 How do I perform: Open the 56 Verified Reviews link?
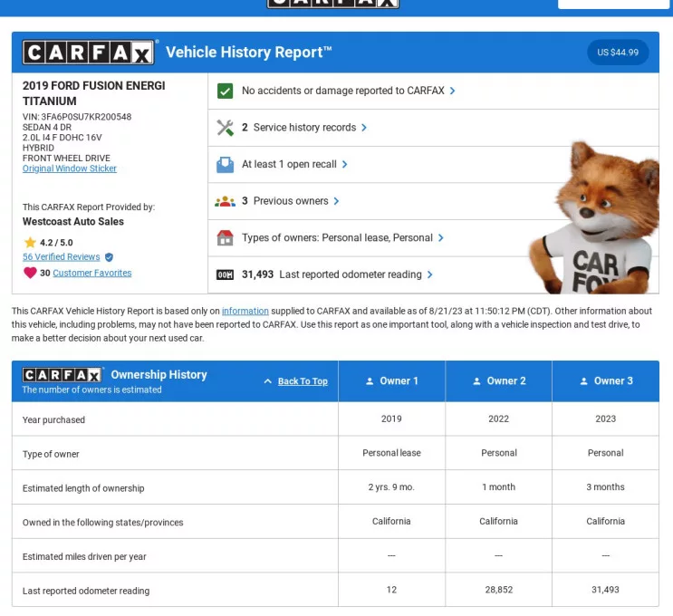[x=62, y=257]
